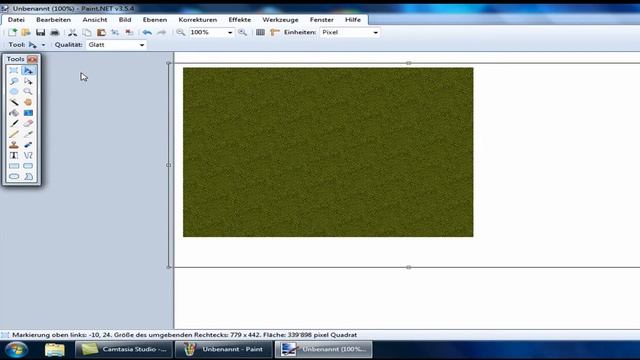Activate the Ellipse Select tool
This screenshot has height=360, width=640.
(14, 91)
